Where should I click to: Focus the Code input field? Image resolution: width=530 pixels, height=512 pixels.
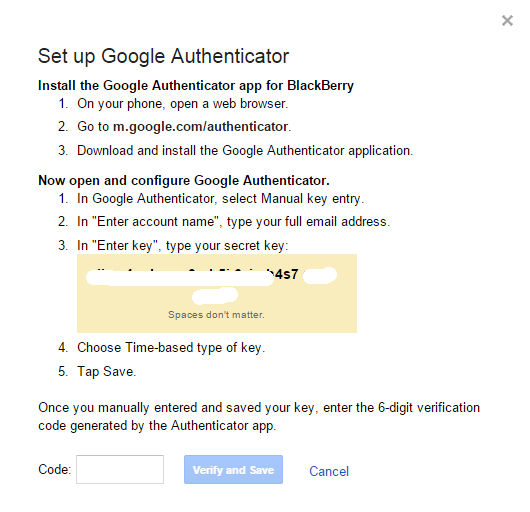(120, 469)
